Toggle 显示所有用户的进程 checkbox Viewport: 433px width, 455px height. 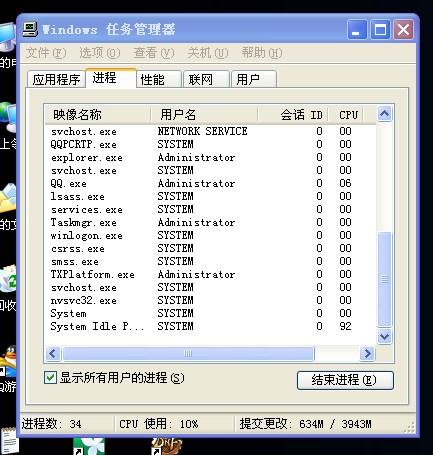click(50, 378)
